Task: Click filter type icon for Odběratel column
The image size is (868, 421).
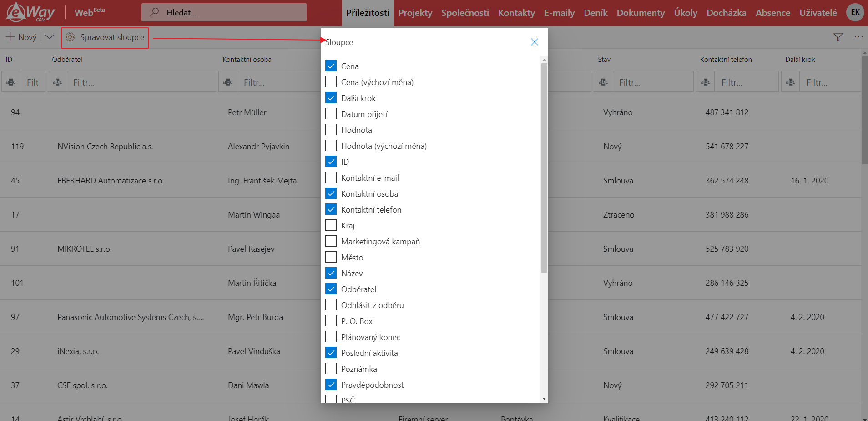Action: (57, 82)
